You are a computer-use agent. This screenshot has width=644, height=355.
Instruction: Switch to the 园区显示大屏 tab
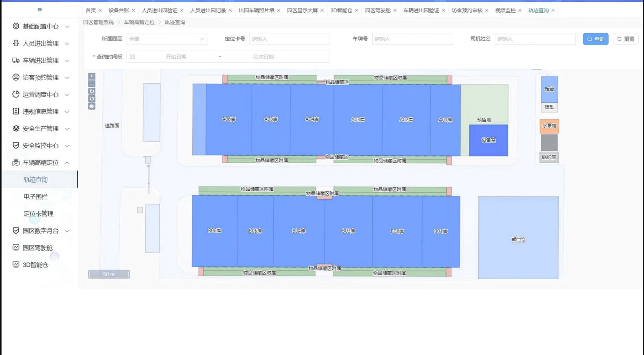coord(302,10)
